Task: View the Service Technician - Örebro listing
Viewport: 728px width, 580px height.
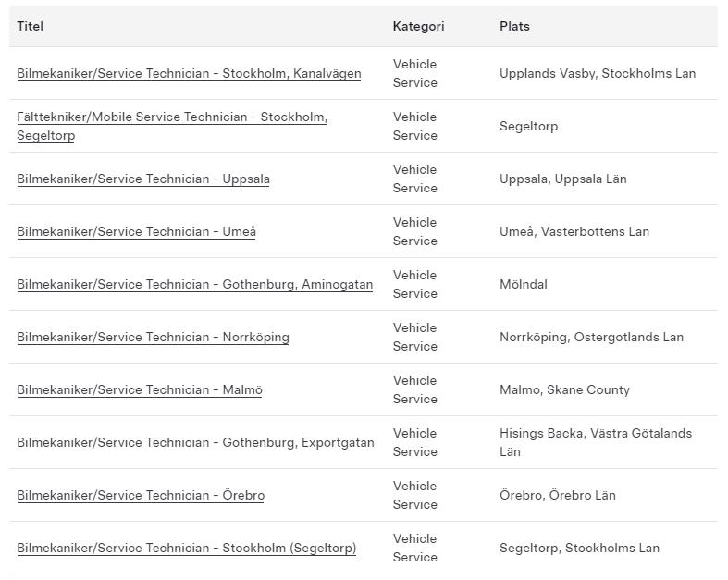Action: (x=141, y=496)
